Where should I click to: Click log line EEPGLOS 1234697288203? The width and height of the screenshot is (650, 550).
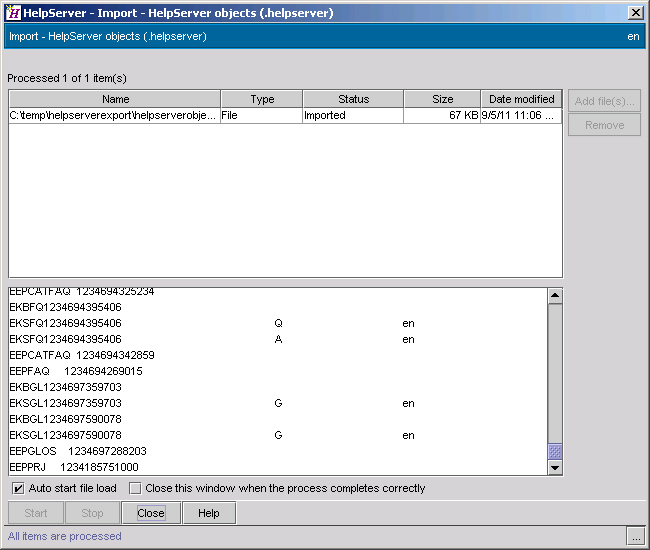point(78,451)
